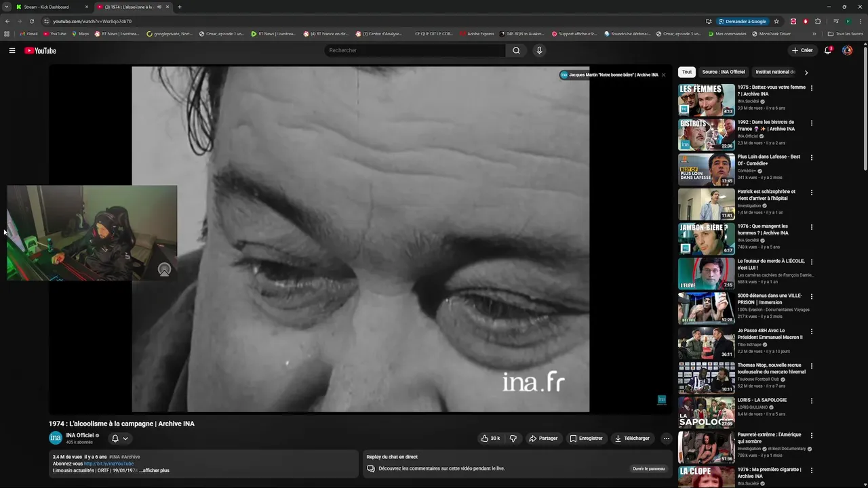Bookmark this page with the star icon
Screen dimensions: 868x488
[x=776, y=21]
